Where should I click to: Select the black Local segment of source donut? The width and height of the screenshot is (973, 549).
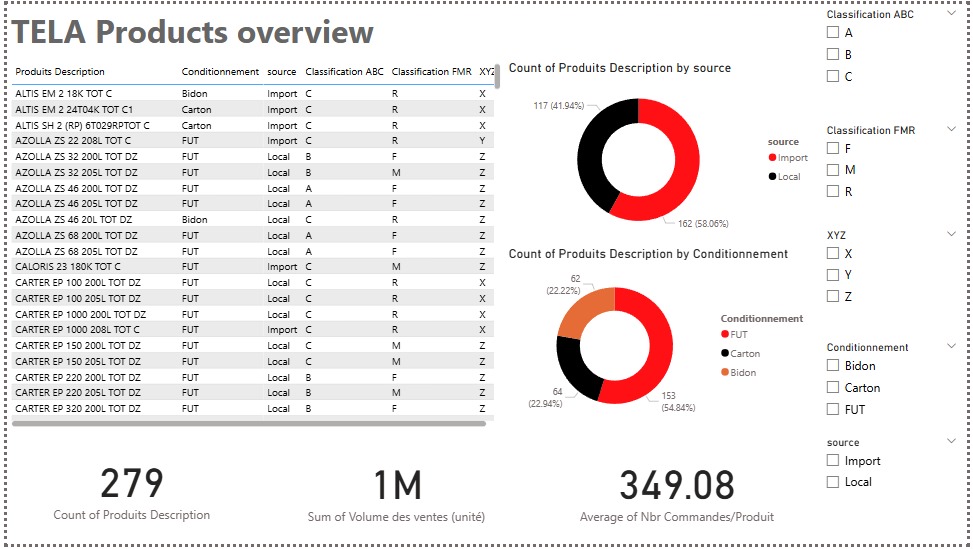pos(597,150)
